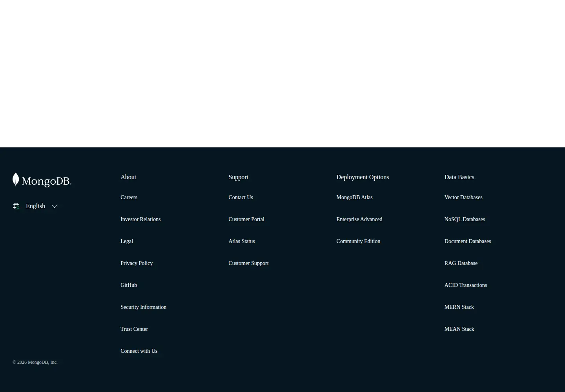Visit the MEAN Stack link
The image size is (565, 392).
pos(459,329)
